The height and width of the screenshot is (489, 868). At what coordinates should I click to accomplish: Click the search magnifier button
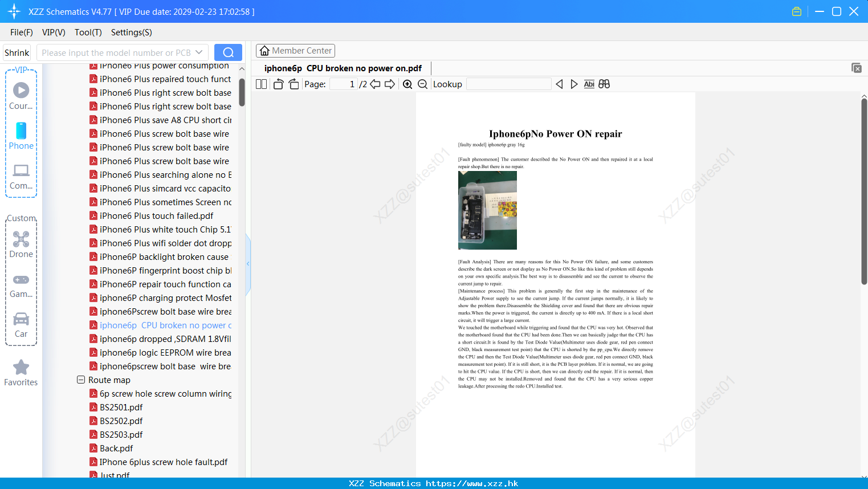click(x=228, y=52)
